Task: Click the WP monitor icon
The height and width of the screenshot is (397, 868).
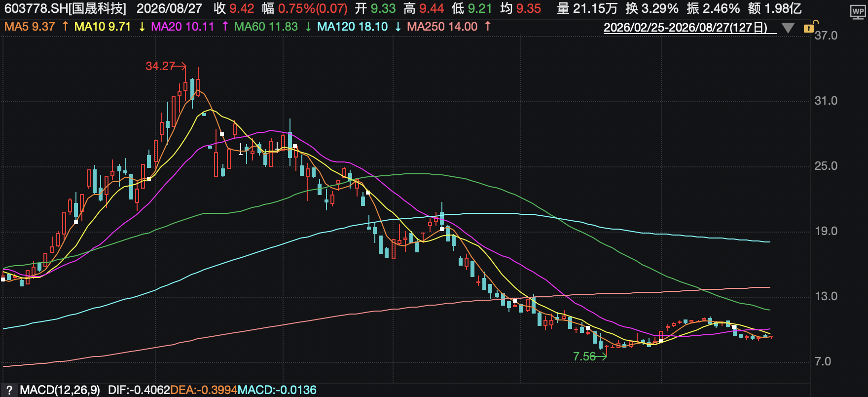Action: [858, 12]
